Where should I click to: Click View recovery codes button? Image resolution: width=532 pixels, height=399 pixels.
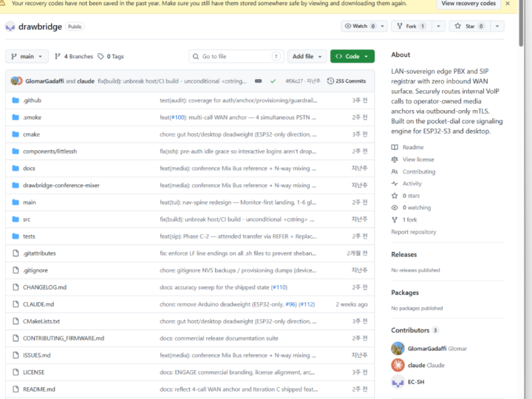[x=468, y=4]
